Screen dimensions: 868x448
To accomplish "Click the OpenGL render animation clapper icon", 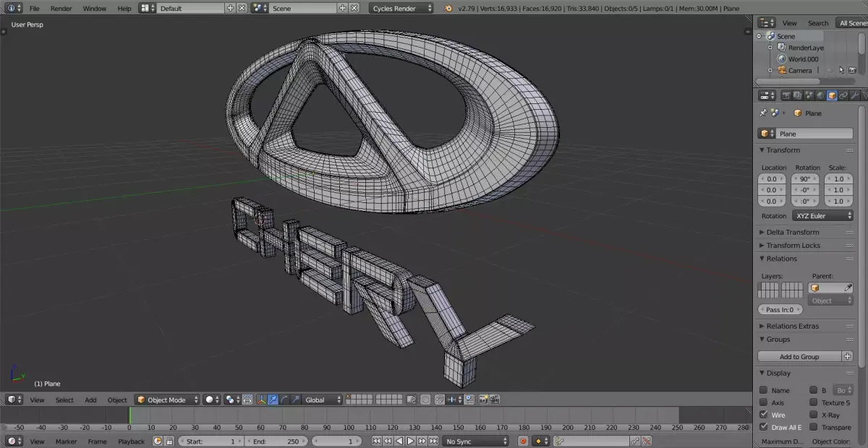I will pyautogui.click(x=494, y=400).
